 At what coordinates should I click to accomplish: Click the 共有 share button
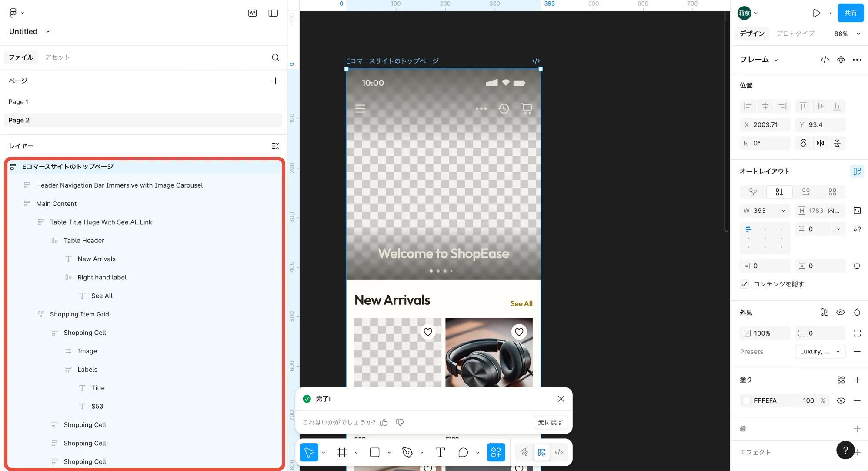[x=850, y=13]
